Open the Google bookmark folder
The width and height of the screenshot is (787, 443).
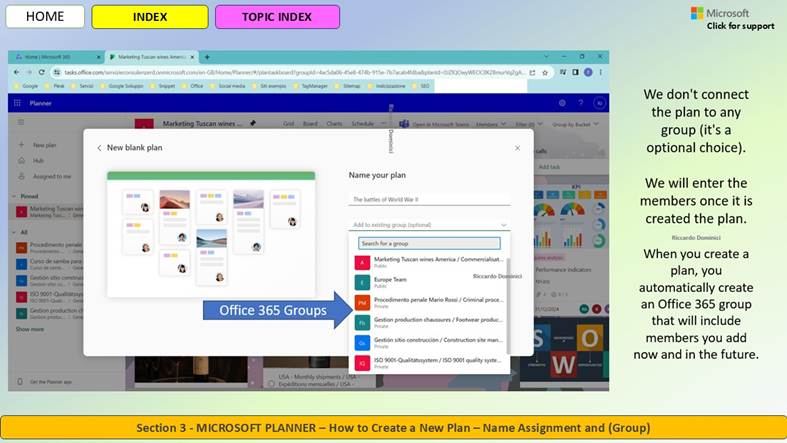26,86
